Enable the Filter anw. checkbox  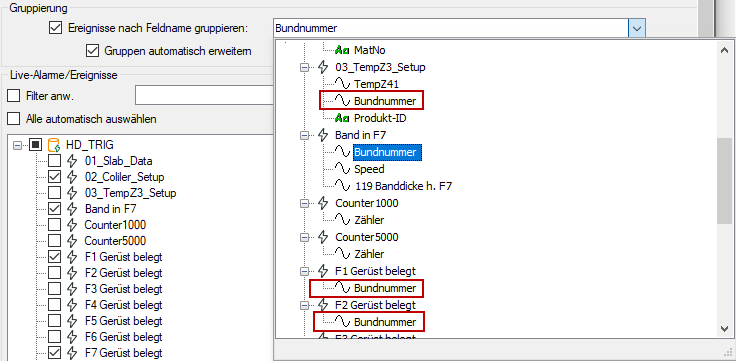click(x=14, y=96)
